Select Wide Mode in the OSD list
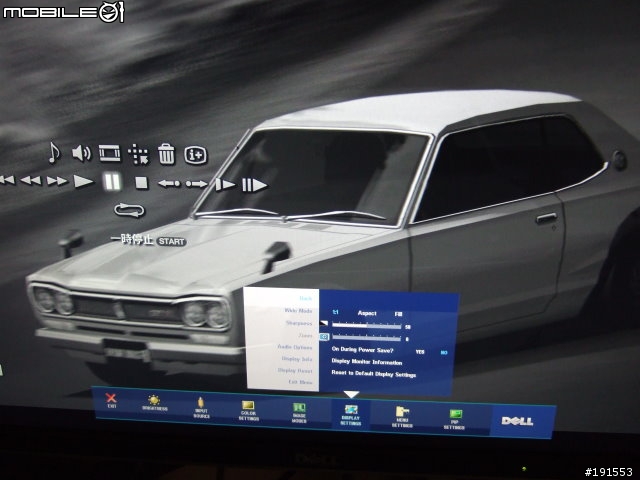Screen dimensions: 640x480 tap(298, 311)
